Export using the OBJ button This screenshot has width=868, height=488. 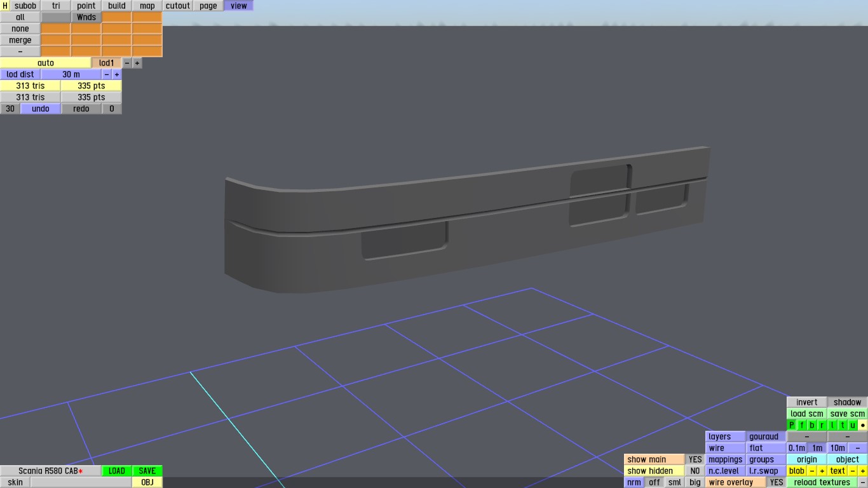click(147, 482)
